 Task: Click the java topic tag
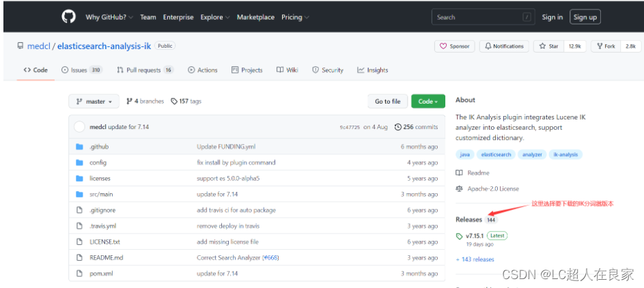coord(465,155)
